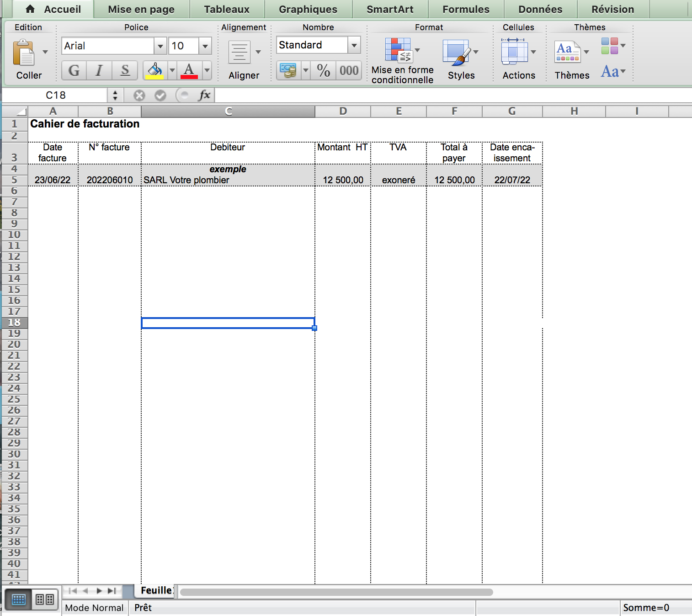The height and width of the screenshot is (616, 692).
Task: Expand the Arial font name dropdown
Action: 160,46
